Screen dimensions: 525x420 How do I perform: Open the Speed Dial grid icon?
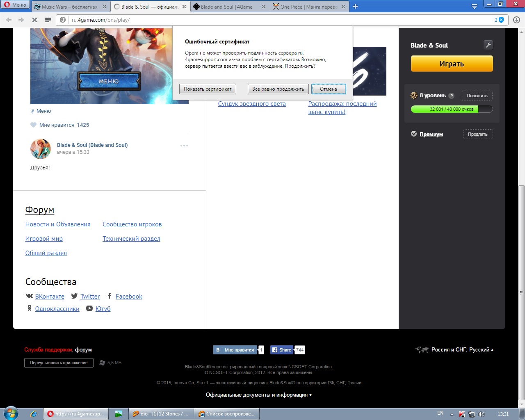48,20
